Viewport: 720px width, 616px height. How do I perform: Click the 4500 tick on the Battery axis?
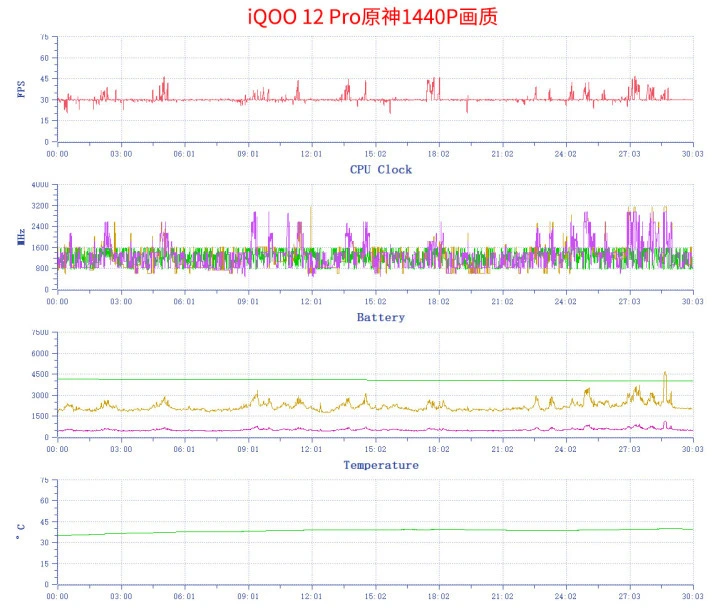pyautogui.click(x=40, y=374)
